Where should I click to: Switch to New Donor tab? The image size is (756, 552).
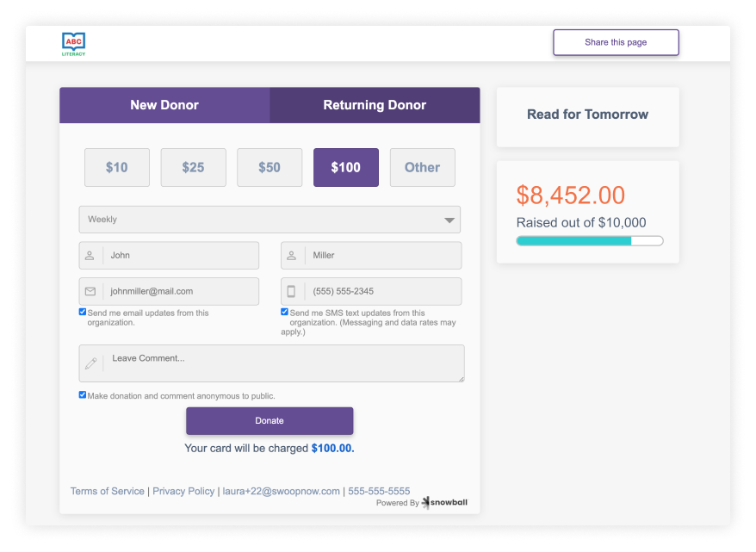click(164, 105)
